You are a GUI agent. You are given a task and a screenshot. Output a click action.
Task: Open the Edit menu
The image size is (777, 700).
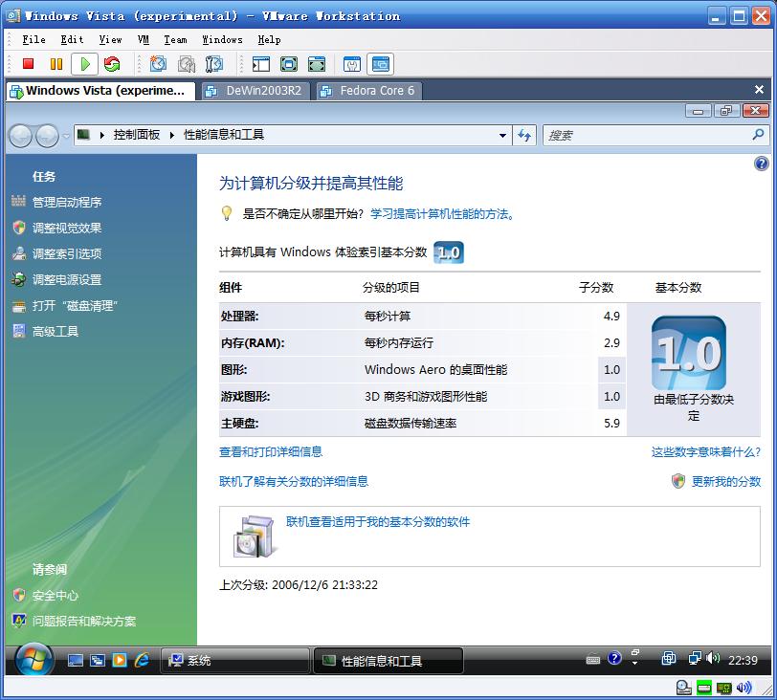pos(72,39)
